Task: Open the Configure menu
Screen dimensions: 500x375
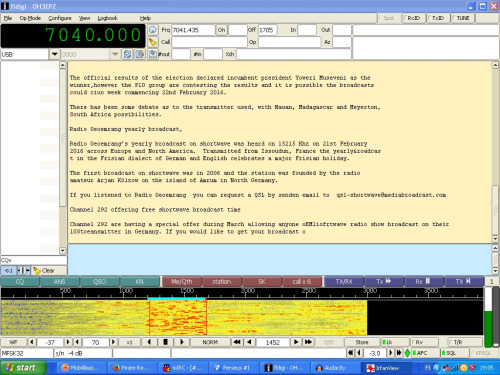Action: point(60,18)
